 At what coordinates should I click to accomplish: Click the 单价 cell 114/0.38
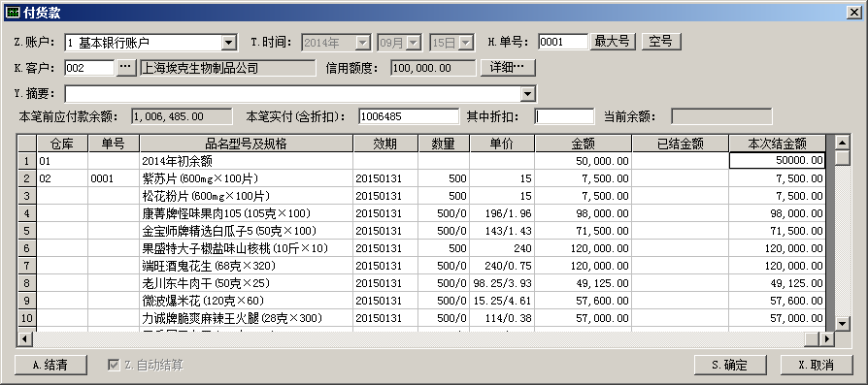coord(502,318)
